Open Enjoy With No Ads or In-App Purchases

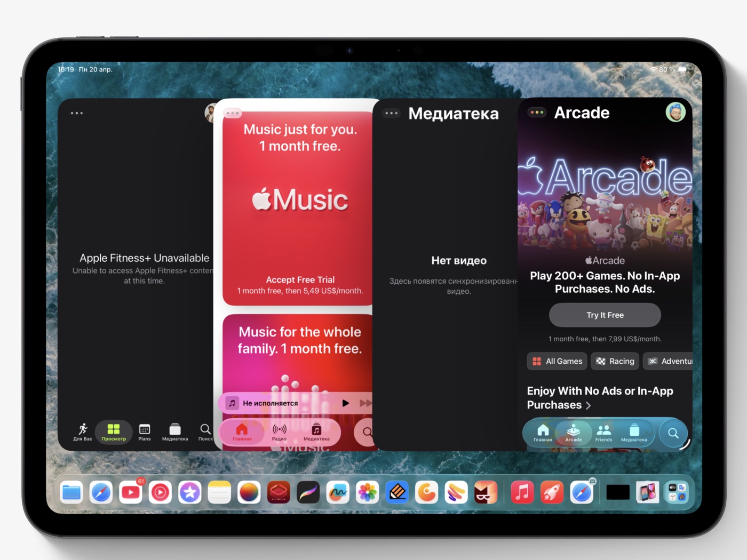tap(600, 398)
